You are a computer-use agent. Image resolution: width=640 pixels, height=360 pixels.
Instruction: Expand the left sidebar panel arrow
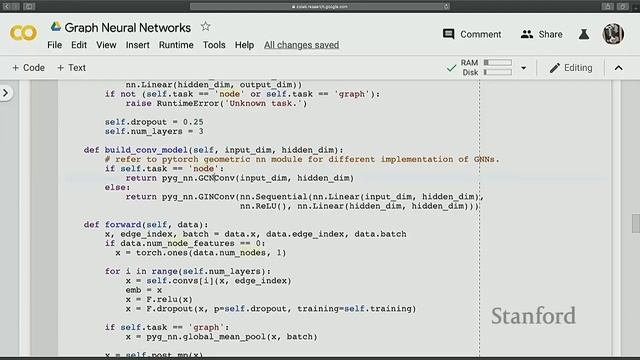(x=5, y=93)
